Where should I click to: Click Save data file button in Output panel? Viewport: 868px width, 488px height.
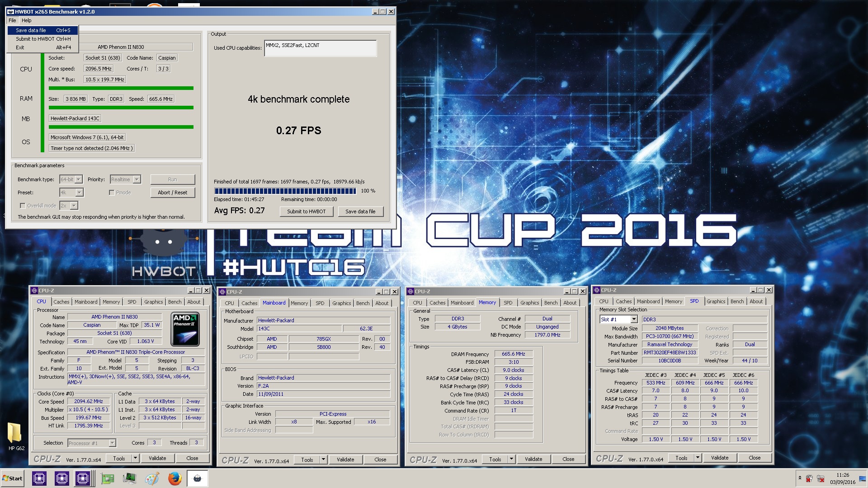pyautogui.click(x=360, y=211)
